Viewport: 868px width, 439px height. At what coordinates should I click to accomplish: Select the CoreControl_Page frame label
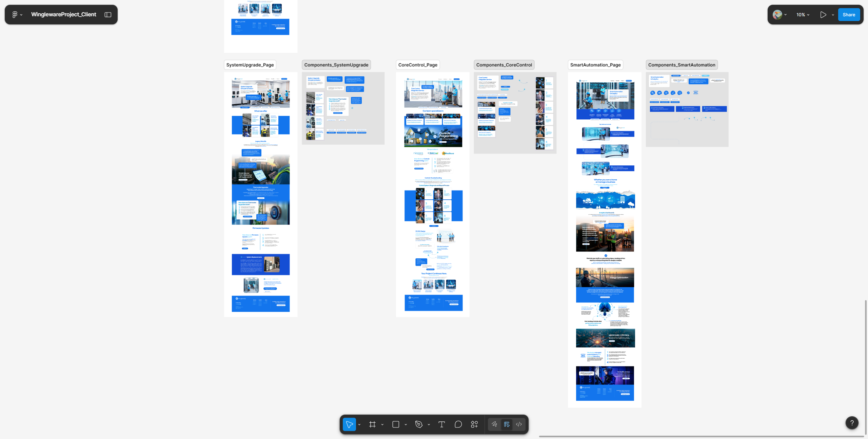[x=418, y=65]
